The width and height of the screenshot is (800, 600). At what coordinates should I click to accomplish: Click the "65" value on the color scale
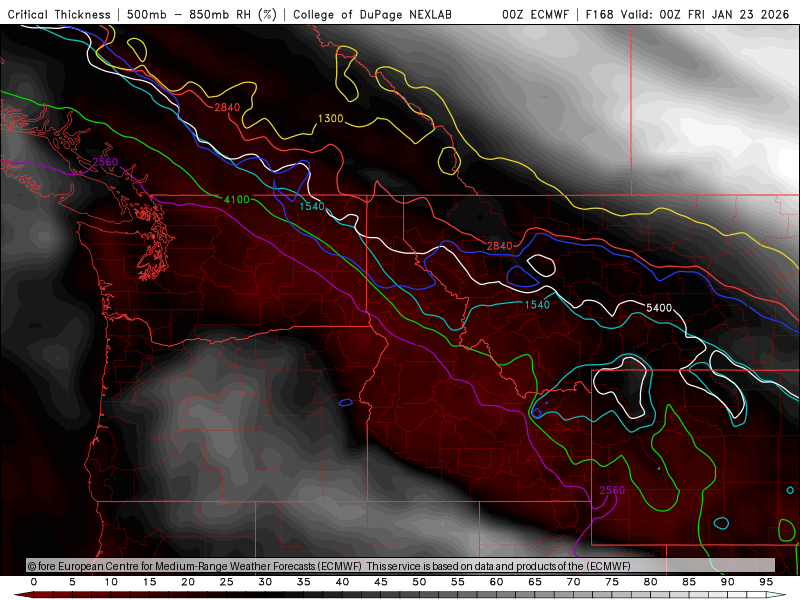tap(535, 582)
